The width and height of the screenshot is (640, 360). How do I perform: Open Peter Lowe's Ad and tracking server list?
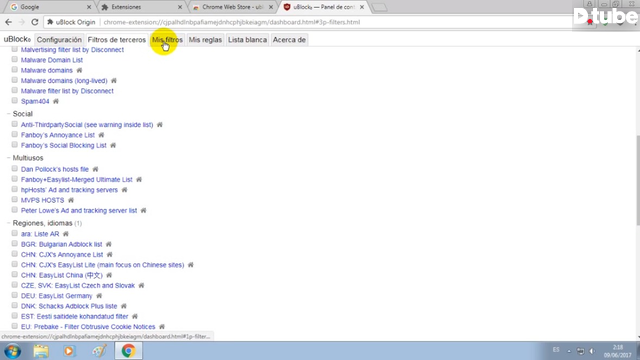(x=79, y=211)
